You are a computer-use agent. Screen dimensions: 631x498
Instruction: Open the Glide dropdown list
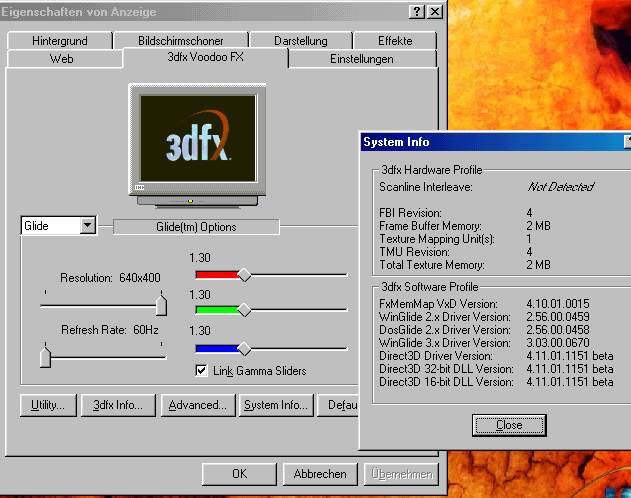tap(87, 226)
